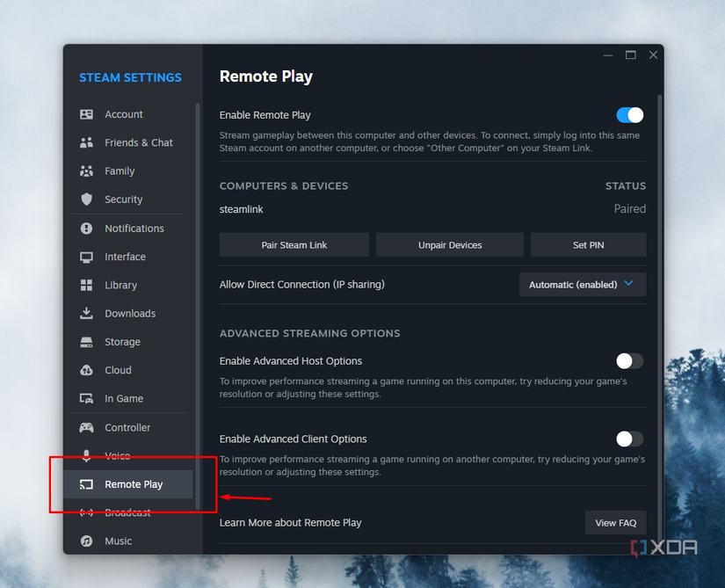Select the Remote Play sidebar entry
Screen dimensions: 725x588
[x=128, y=484]
